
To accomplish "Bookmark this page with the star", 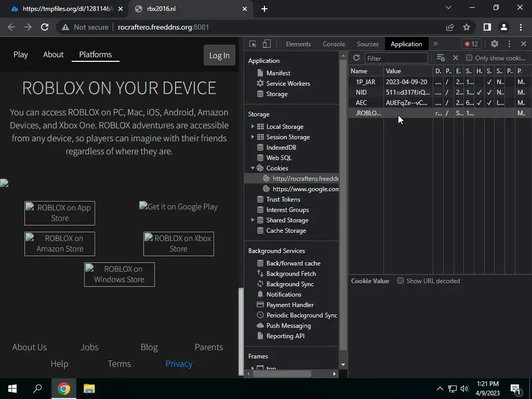I will (467, 27).
